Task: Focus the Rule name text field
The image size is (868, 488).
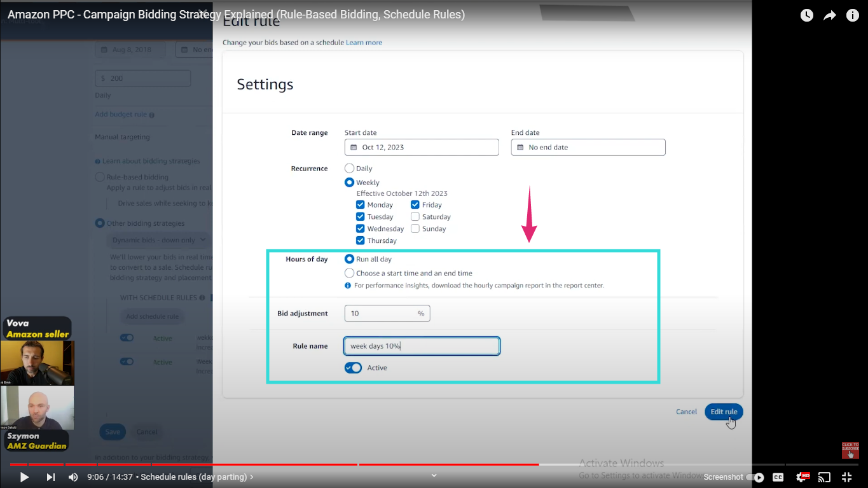Action: (x=422, y=346)
